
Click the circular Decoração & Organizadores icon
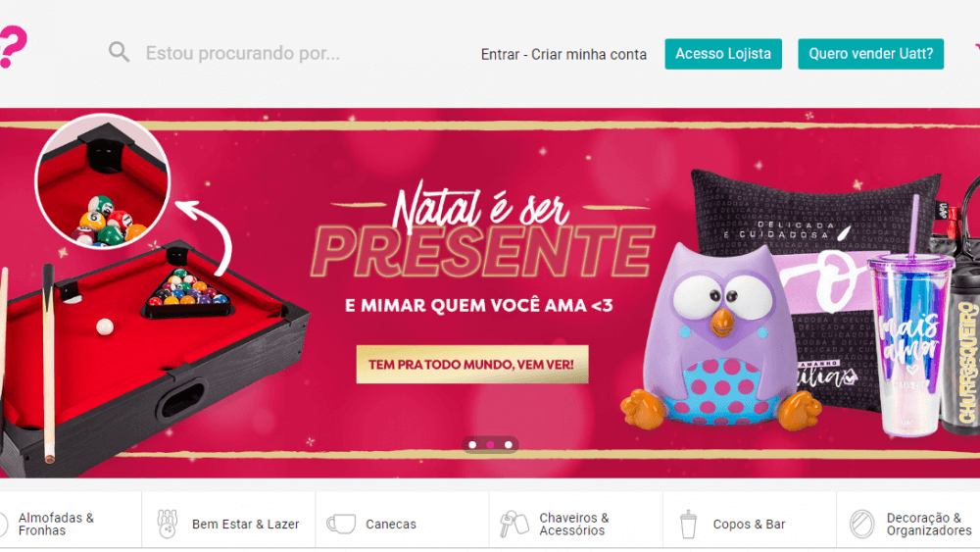861,524
